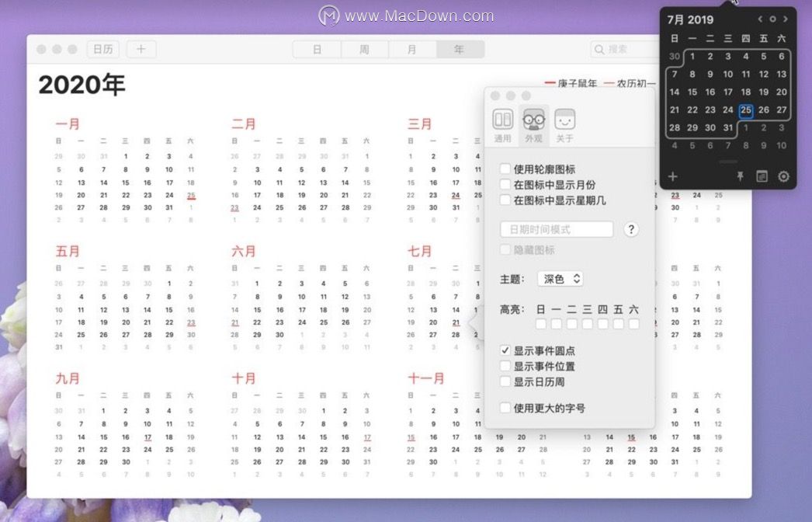Click the search magnifier icon in Calendar

click(x=599, y=49)
